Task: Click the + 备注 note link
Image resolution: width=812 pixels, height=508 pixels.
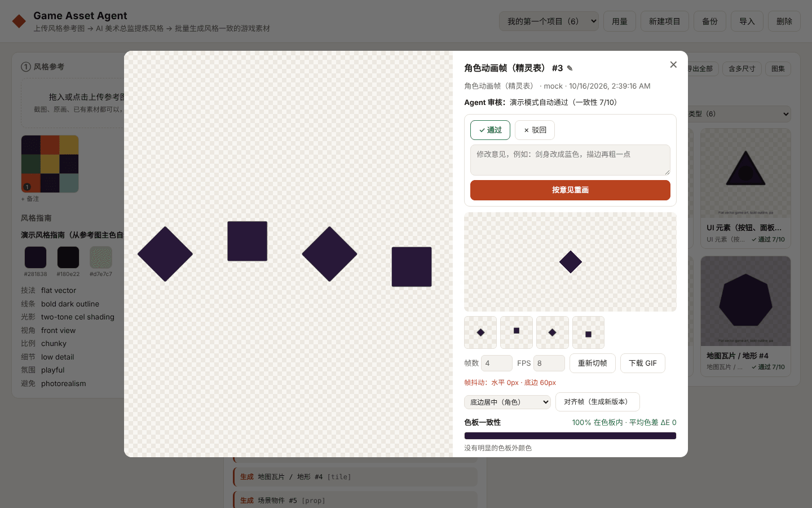Action: click(30, 199)
